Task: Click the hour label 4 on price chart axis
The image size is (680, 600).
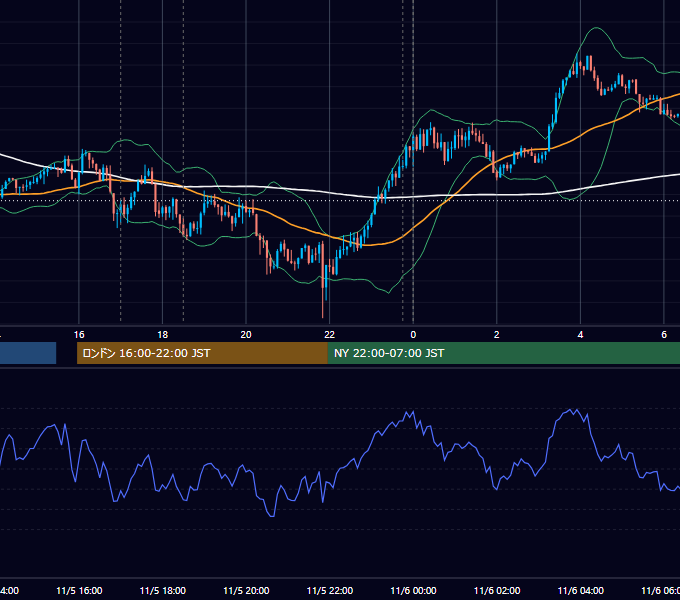Action: coord(580,335)
